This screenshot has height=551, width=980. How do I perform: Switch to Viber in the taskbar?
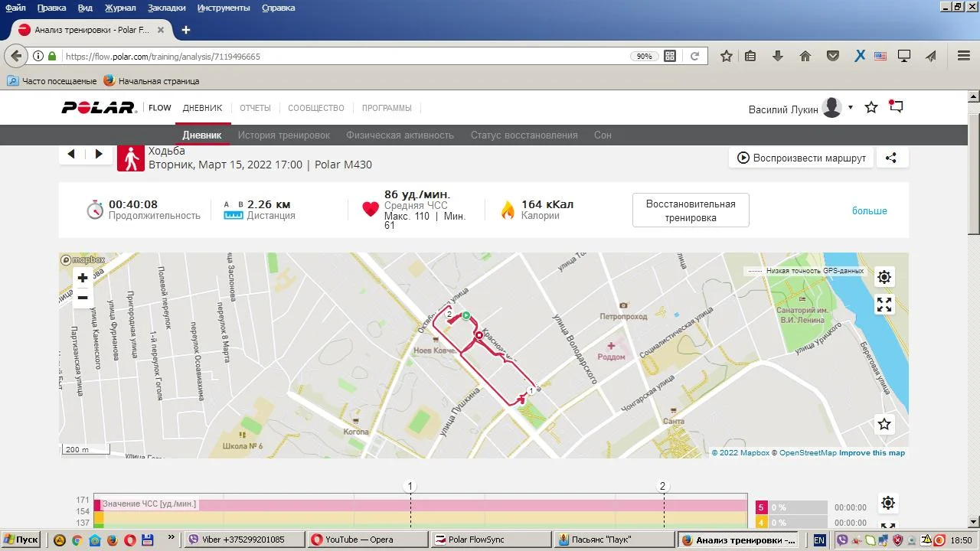pyautogui.click(x=243, y=540)
